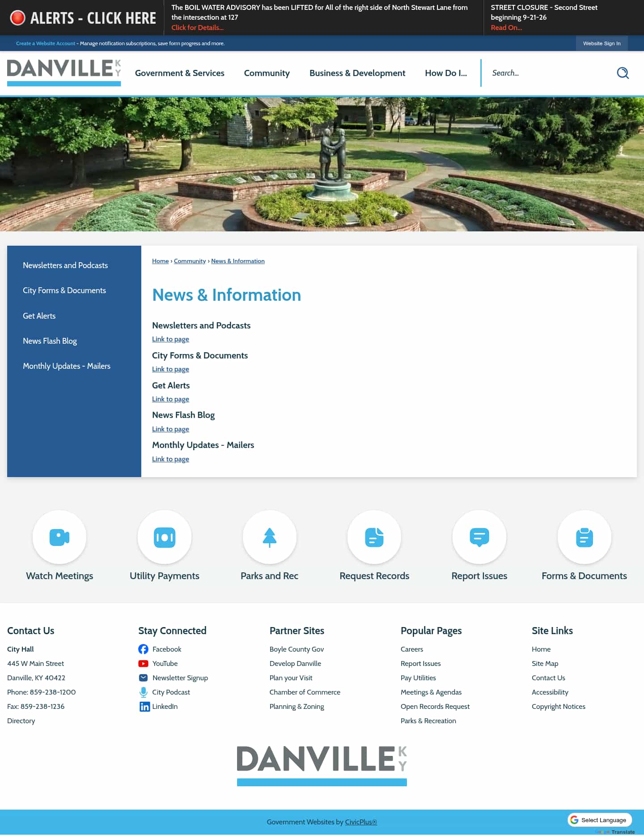644x836 pixels.
Task: Select City Forms & Documents in sidebar
Action: pyautogui.click(x=64, y=290)
